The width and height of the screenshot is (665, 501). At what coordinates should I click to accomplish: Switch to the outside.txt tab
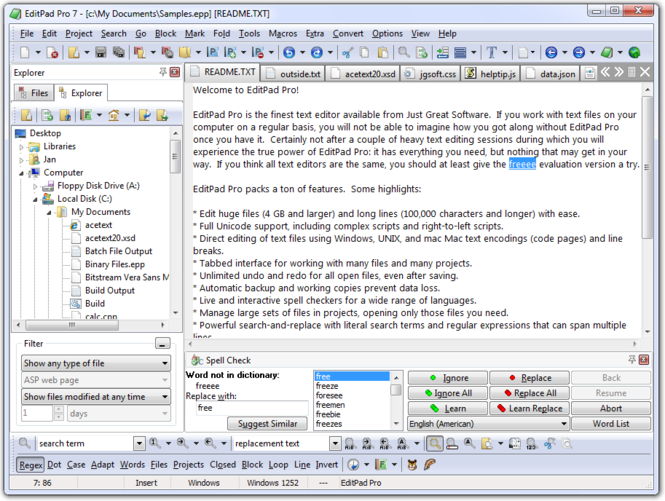click(x=293, y=74)
